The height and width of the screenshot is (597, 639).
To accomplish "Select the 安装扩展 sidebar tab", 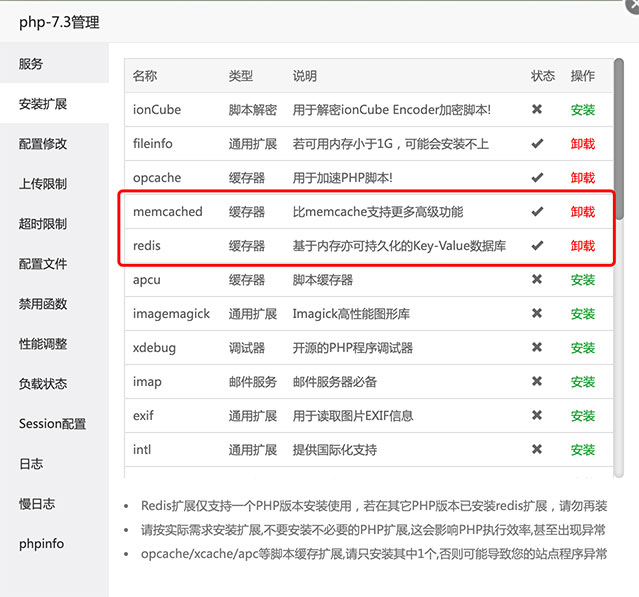I will point(54,104).
